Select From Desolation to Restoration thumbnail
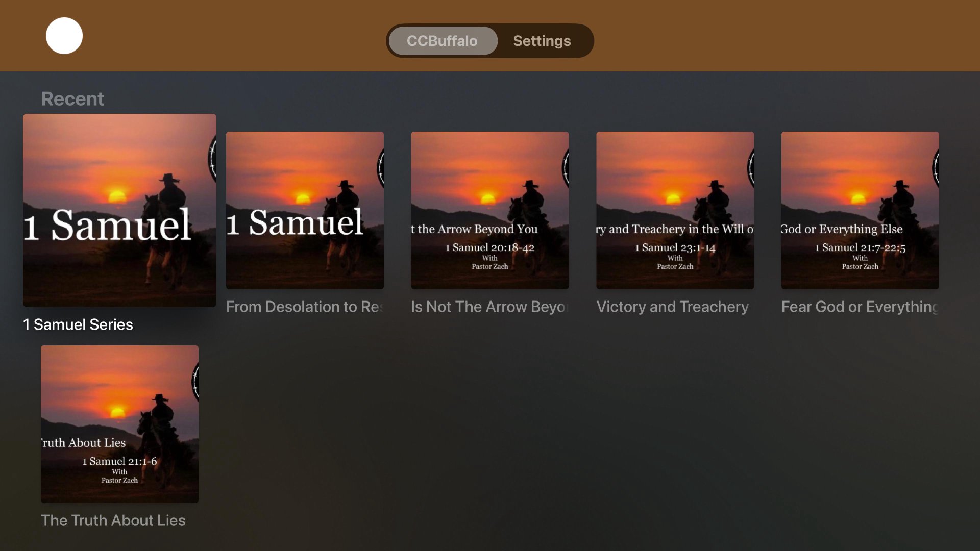Screen dimensions: 980x551 305,210
